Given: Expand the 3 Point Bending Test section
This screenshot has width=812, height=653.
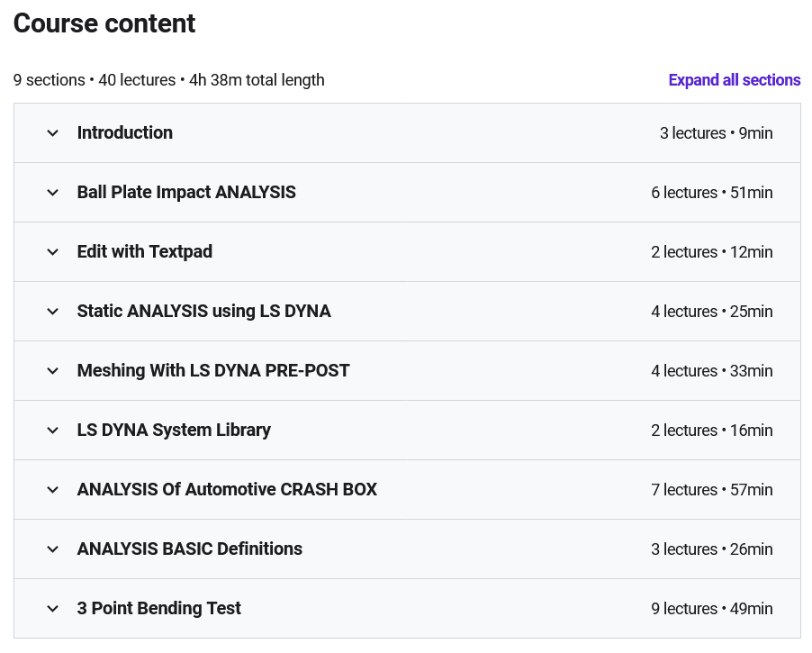Looking at the screenshot, I should tap(158, 609).
